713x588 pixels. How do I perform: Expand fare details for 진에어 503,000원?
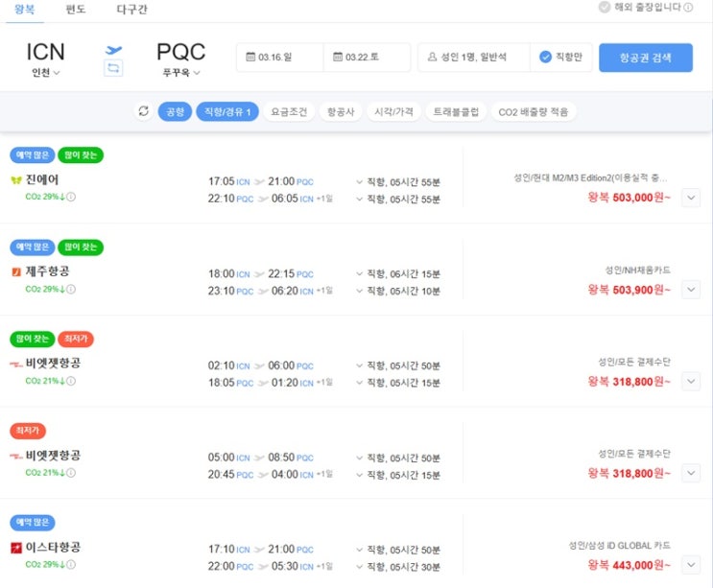[x=691, y=198]
